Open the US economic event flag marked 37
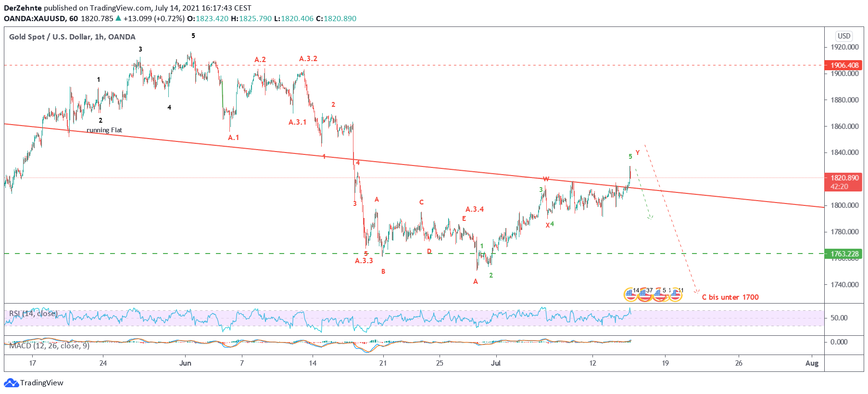The height and width of the screenshot is (394, 868). tap(644, 294)
